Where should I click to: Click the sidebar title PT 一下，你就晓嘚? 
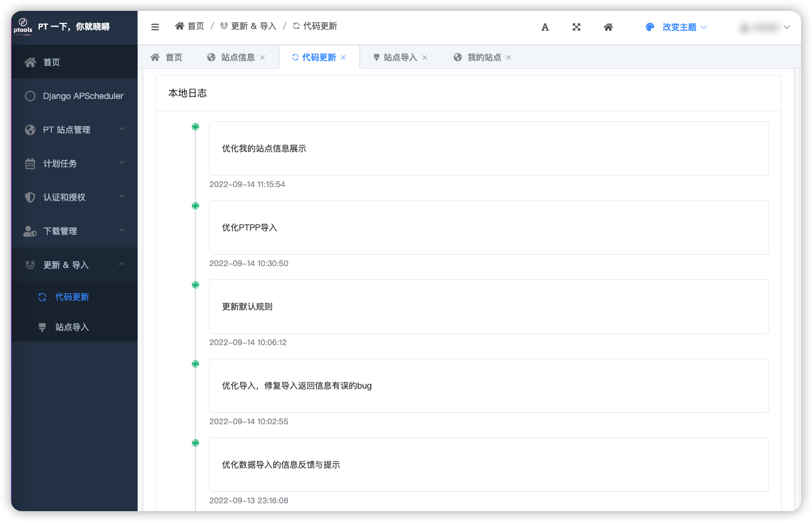pyautogui.click(x=74, y=27)
